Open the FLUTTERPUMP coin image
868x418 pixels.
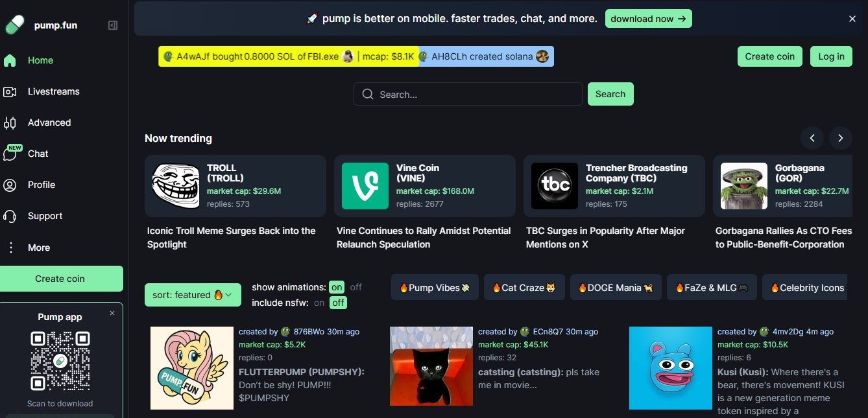(x=192, y=368)
